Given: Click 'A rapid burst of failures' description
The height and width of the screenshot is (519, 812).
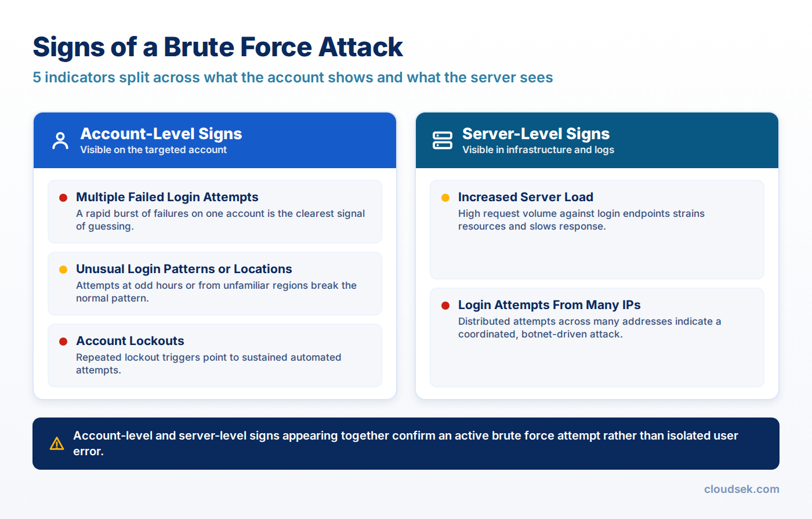Looking at the screenshot, I should coord(220,220).
